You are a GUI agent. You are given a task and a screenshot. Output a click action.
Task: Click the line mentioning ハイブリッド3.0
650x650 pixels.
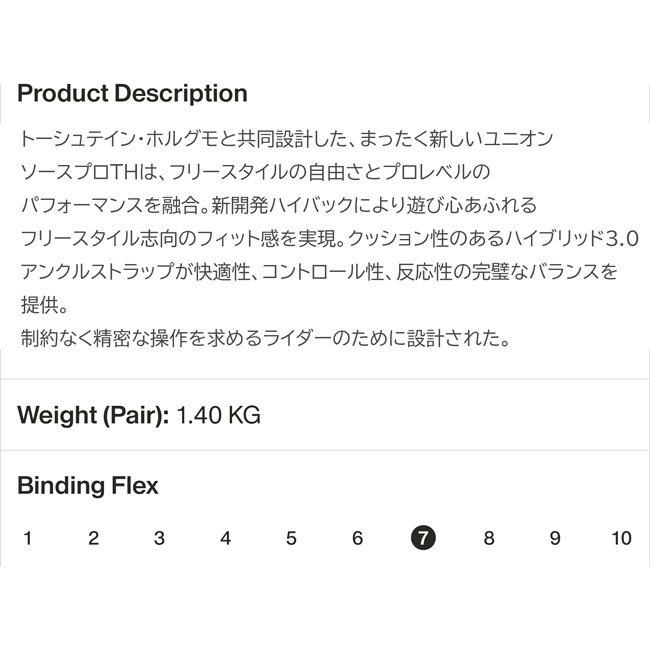[x=329, y=238]
